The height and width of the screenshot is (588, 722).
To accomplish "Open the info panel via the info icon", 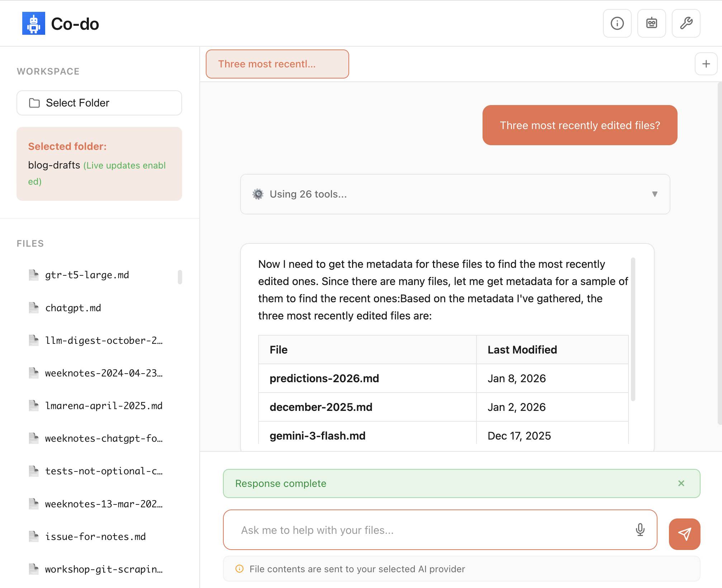I will (x=617, y=23).
